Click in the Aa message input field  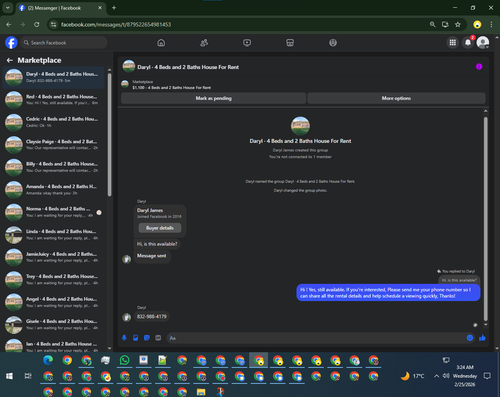point(317,338)
